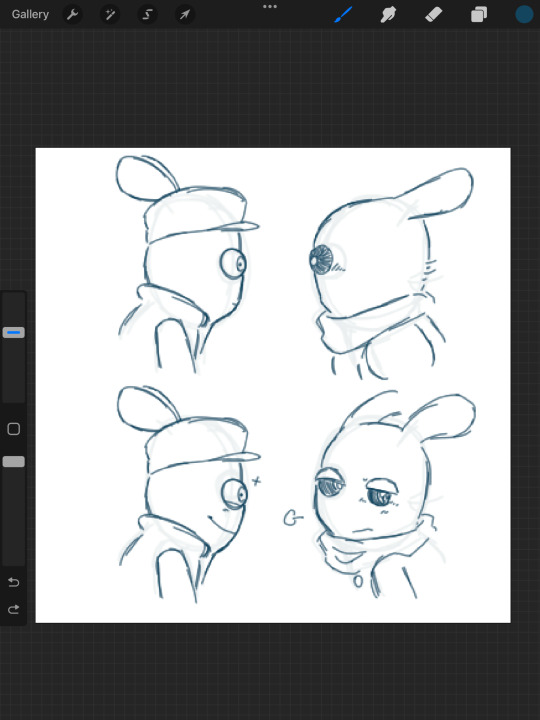540x720 pixels.
Task: Activate the Selection tool
Action: click(x=147, y=14)
